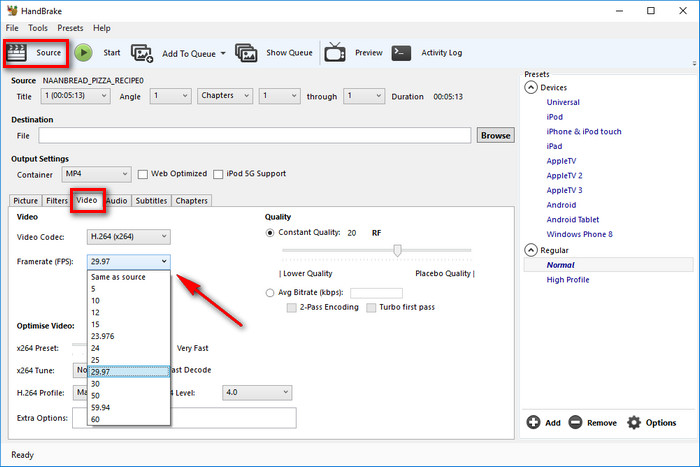This screenshot has height=467, width=700.
Task: Collapse the Framerate (FPS) dropdown
Action: click(x=129, y=262)
